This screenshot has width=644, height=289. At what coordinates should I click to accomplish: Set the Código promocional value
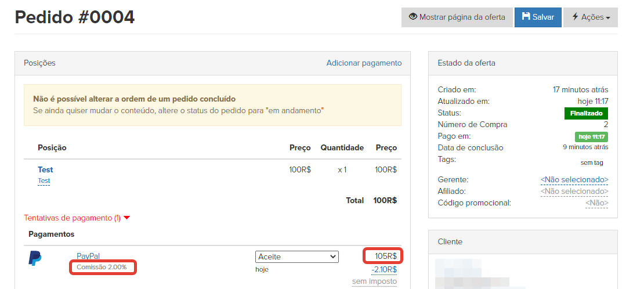coord(596,203)
